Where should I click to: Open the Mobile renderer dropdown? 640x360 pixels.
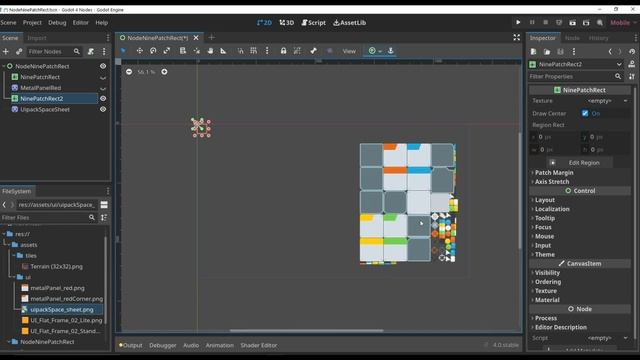tap(622, 23)
